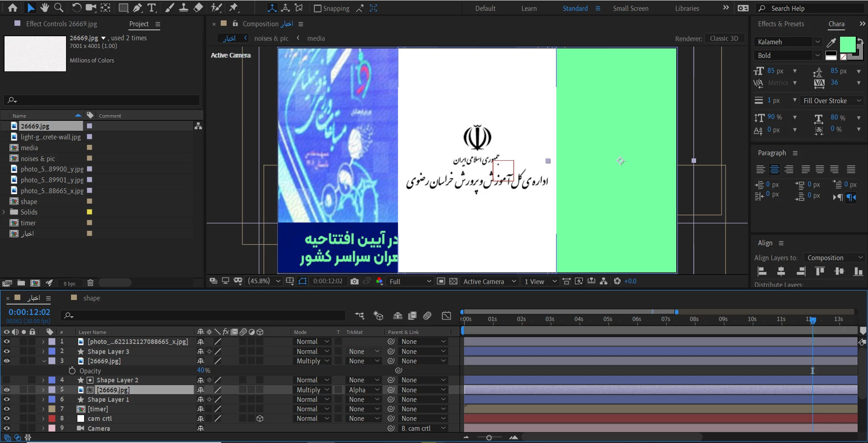This screenshot has height=443, width=868.
Task: Select the Home icon in toolbar
Action: pos(13,8)
